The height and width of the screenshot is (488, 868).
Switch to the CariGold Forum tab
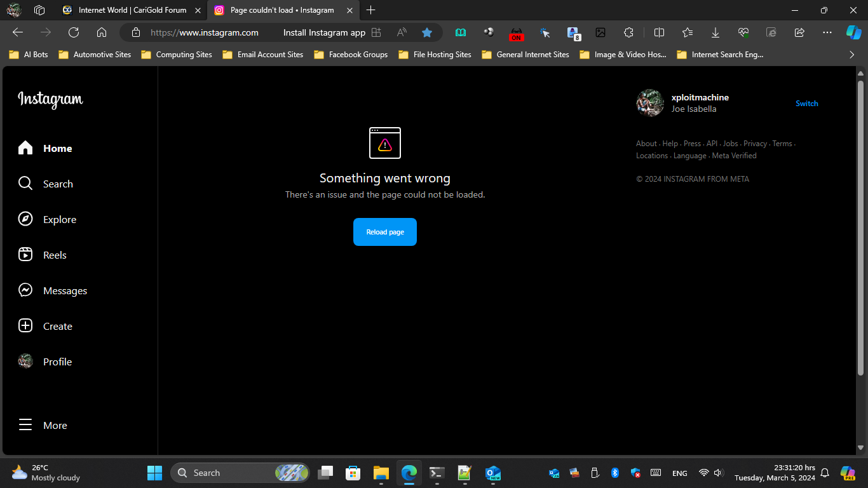click(132, 10)
